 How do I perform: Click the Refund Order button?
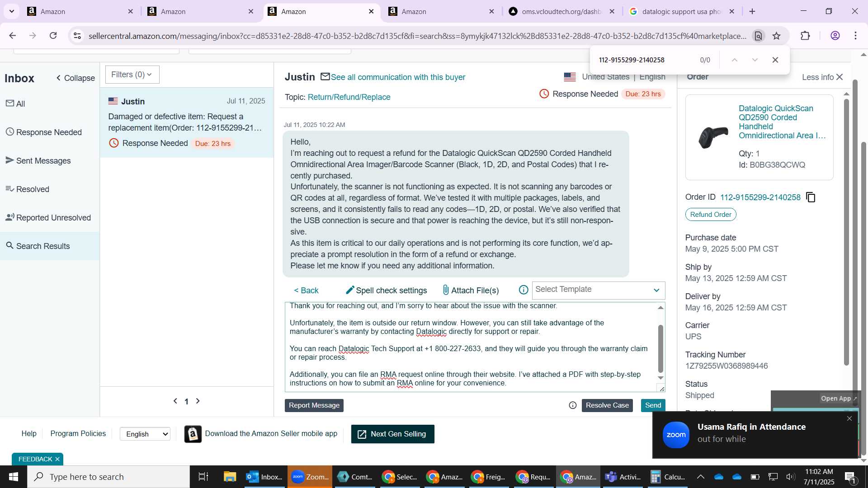point(711,215)
